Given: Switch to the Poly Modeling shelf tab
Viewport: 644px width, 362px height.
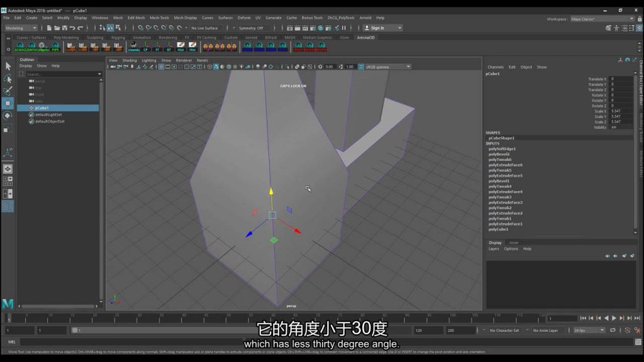Looking at the screenshot, I should (66, 37).
